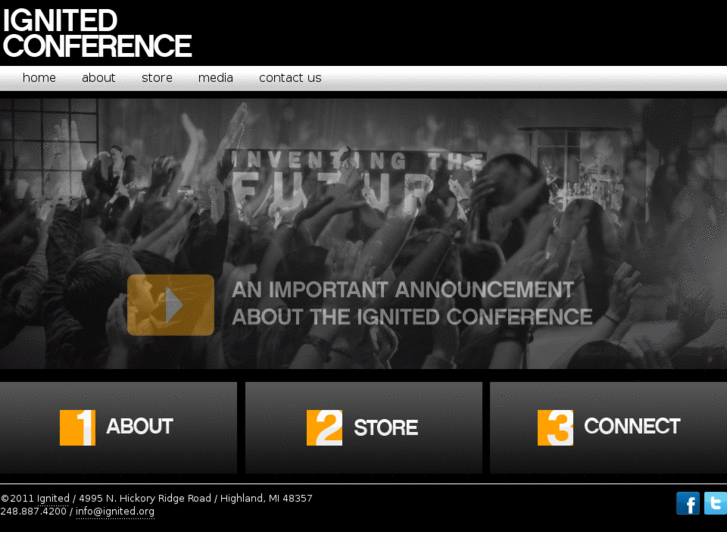Open the STORE panel button
727x545 pixels.
(364, 428)
